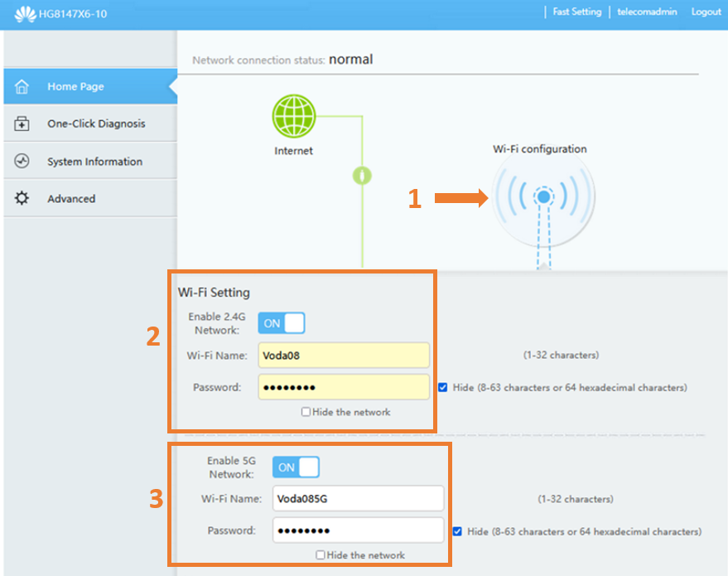
Task: Click the Advanced gear icon
Action: pyautogui.click(x=22, y=199)
